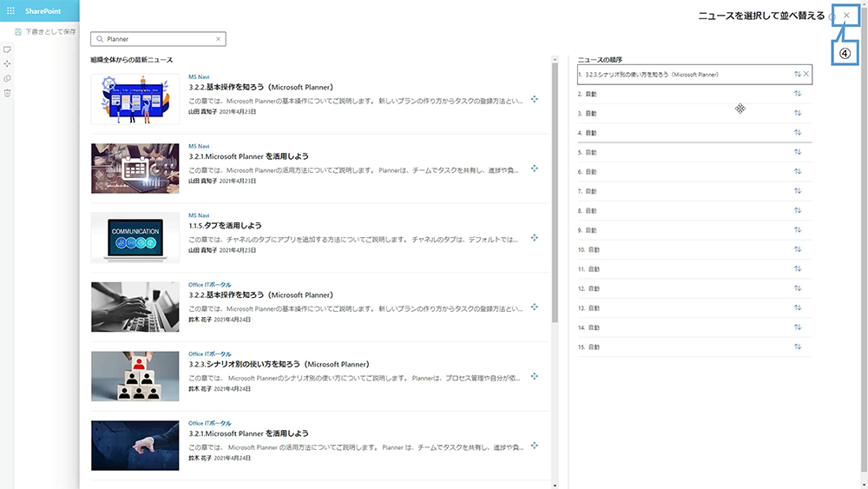The width and height of the screenshot is (868, 489).
Task: Click news list scroll down arrow
Action: click(x=555, y=486)
